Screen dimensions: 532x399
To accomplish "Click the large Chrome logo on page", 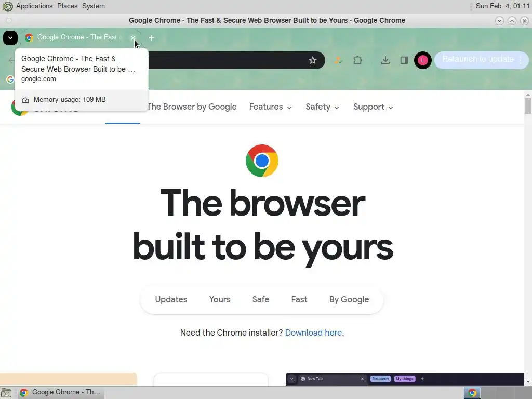I will 262,161.
